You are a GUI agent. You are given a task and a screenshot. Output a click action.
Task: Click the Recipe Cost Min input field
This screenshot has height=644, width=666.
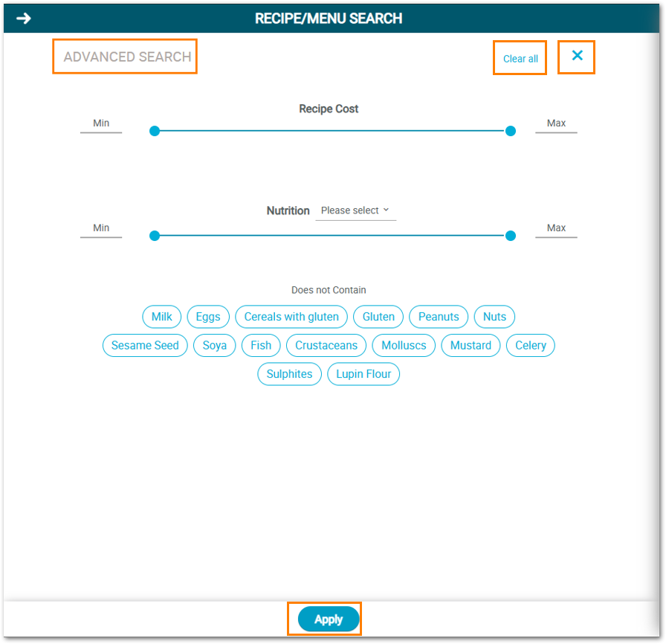[x=101, y=124]
